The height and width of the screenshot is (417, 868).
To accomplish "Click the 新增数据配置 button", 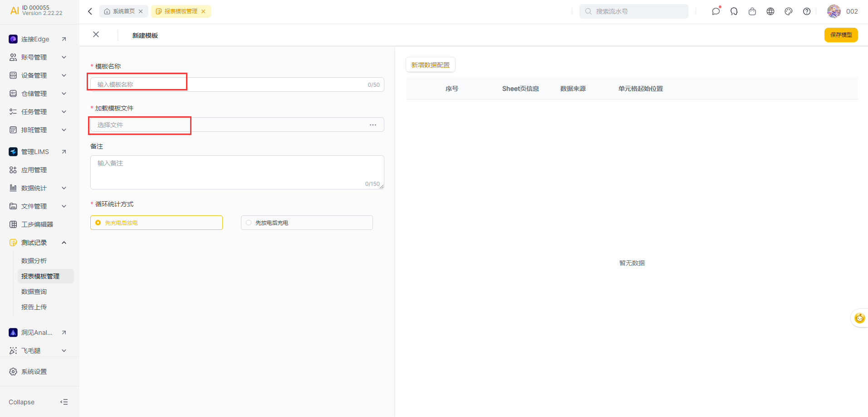I will click(430, 65).
